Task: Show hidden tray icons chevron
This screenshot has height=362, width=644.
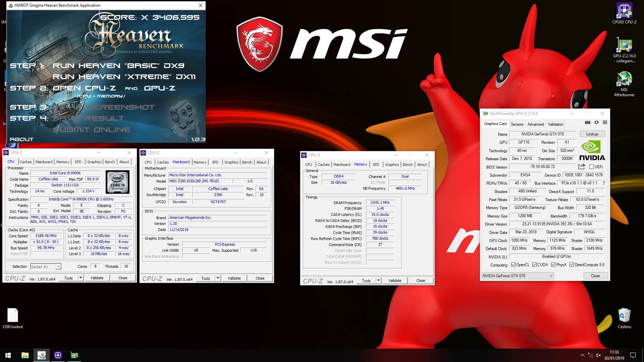Action: pos(582,355)
